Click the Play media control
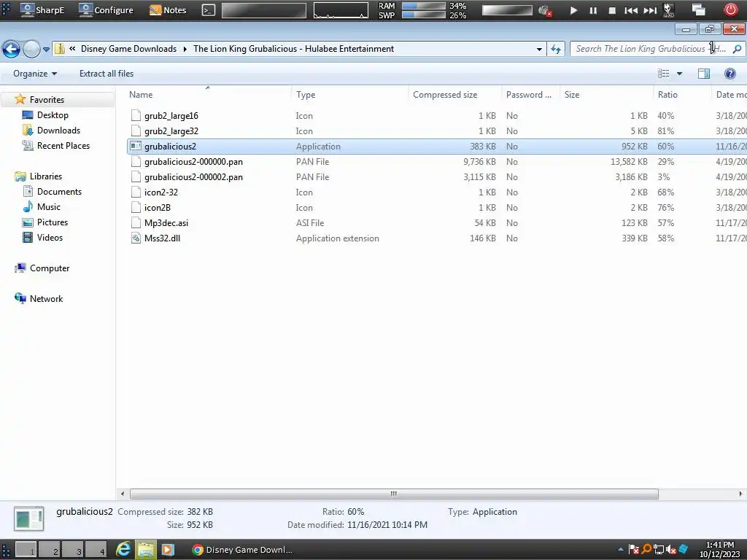The height and width of the screenshot is (560, 747). [x=573, y=10]
